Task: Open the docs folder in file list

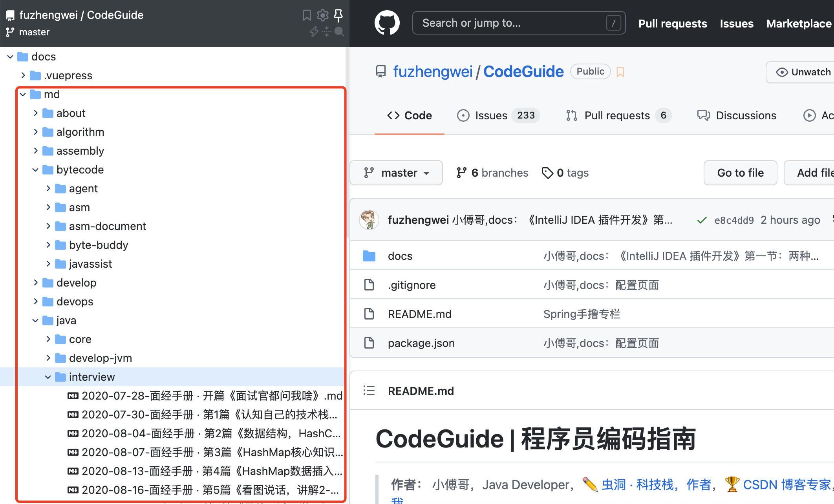Action: (400, 256)
